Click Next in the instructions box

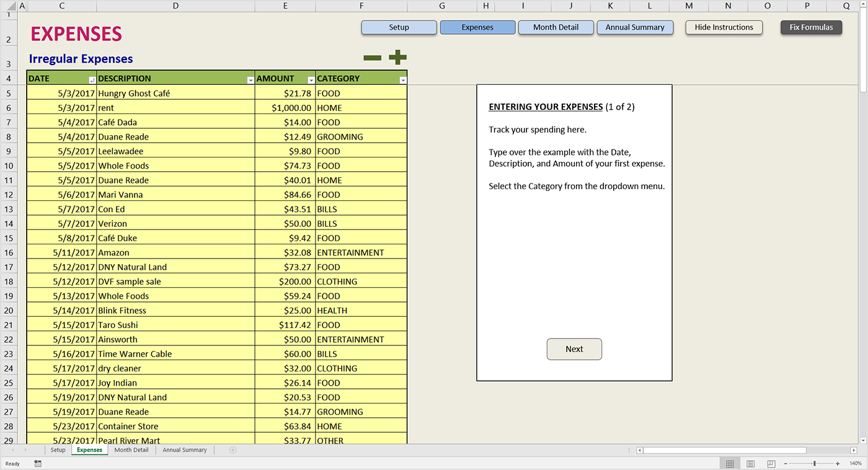tap(574, 349)
